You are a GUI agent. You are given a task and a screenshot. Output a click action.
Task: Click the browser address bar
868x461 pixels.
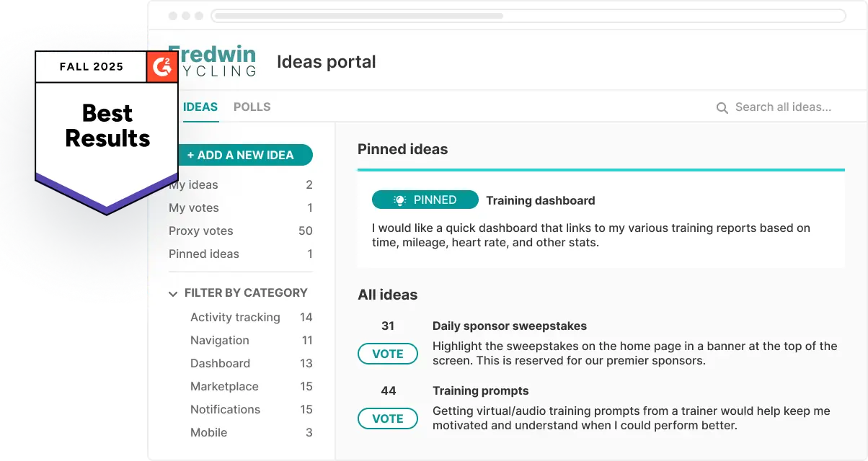528,15
